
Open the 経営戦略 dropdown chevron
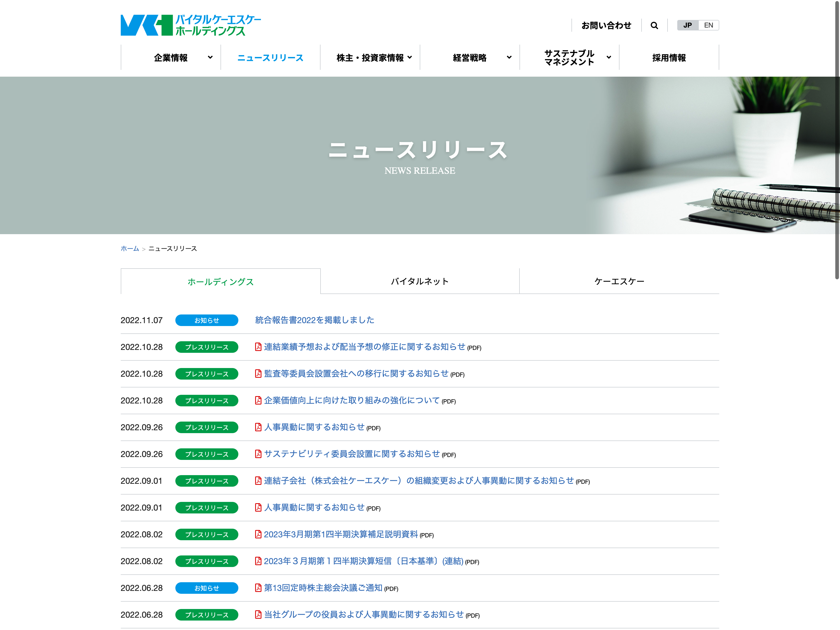point(509,57)
